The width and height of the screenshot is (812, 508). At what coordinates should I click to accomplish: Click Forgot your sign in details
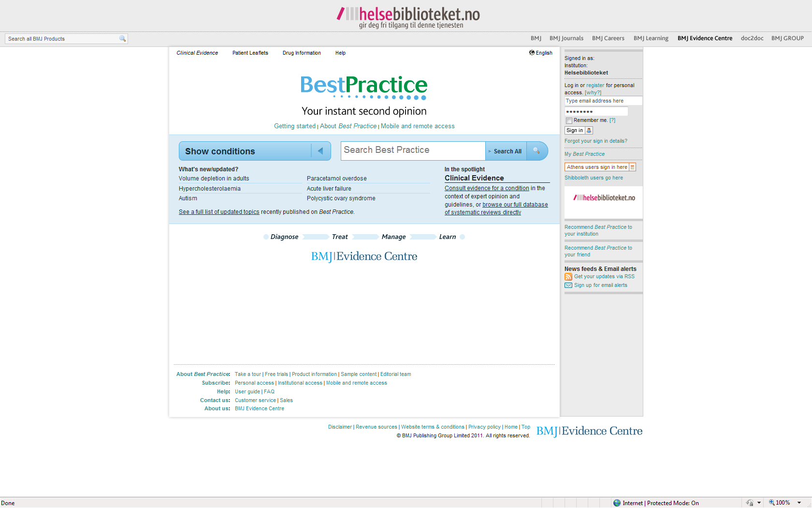(x=596, y=141)
